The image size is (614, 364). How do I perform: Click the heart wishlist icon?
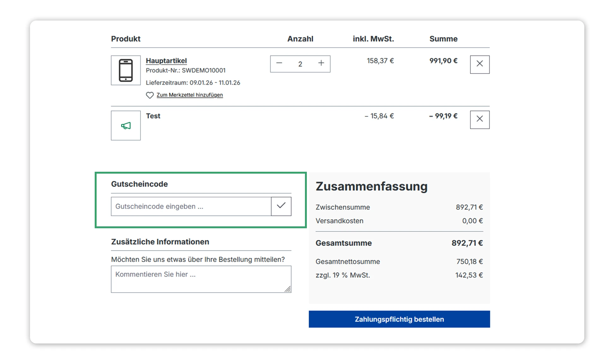[150, 95]
